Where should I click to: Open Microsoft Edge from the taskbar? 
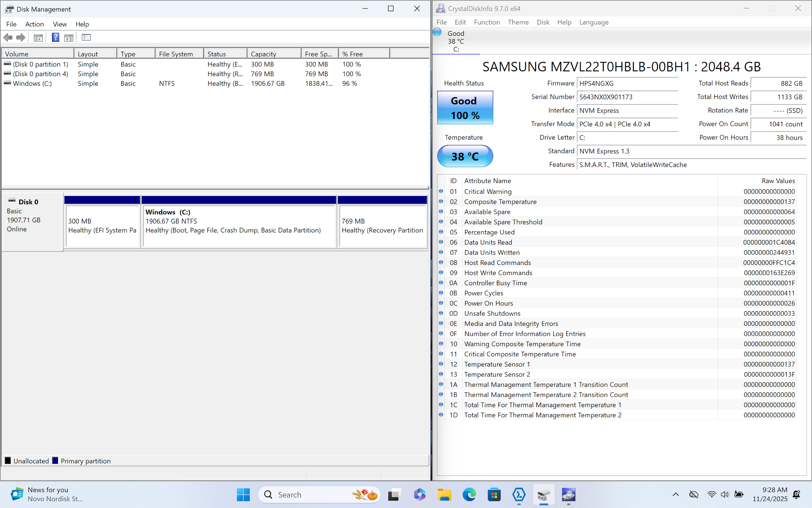(469, 494)
